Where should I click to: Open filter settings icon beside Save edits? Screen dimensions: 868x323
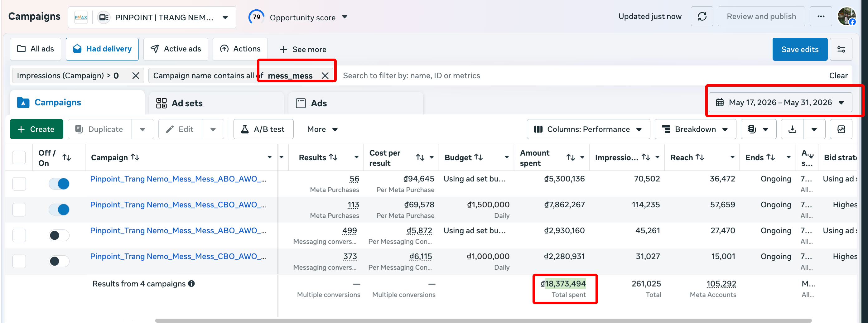[841, 49]
